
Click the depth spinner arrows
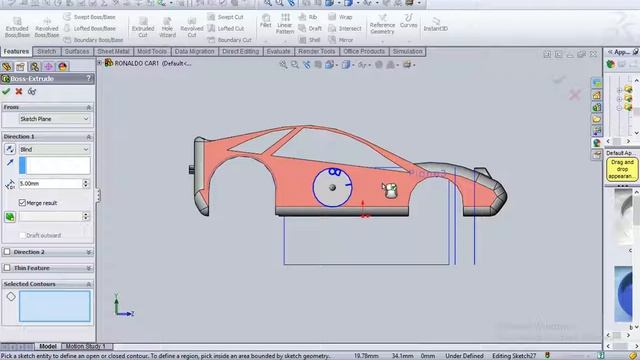tap(86, 184)
